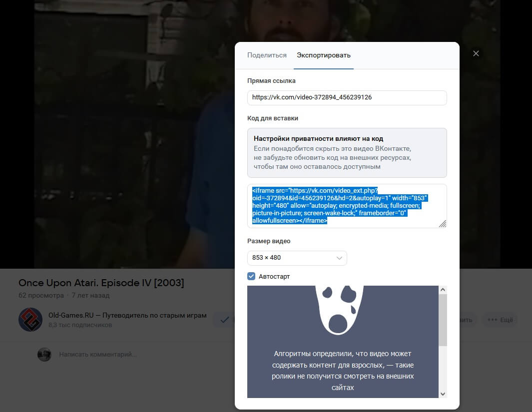
Task: Click the Настройки приватности влияют на код notice
Action: tap(347, 153)
